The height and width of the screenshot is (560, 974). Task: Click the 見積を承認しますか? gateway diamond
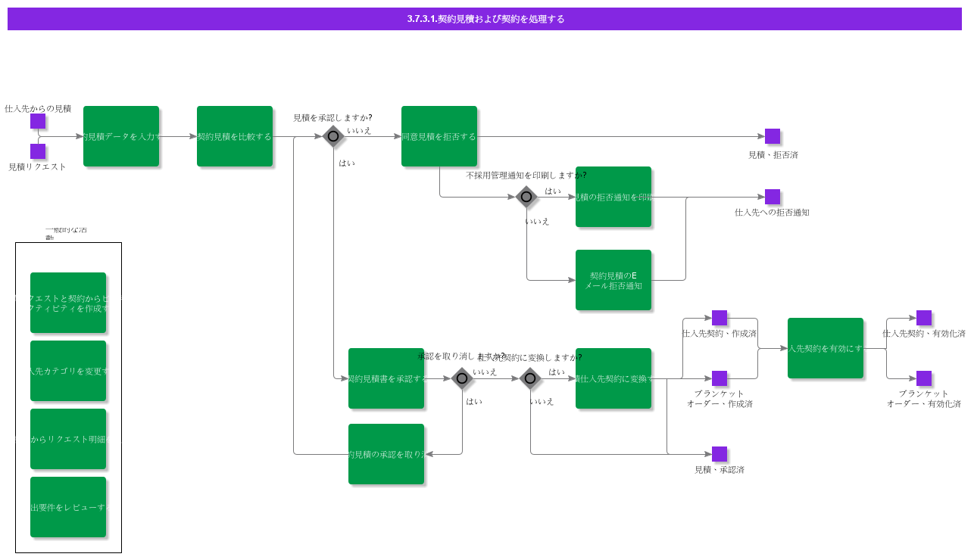click(332, 136)
